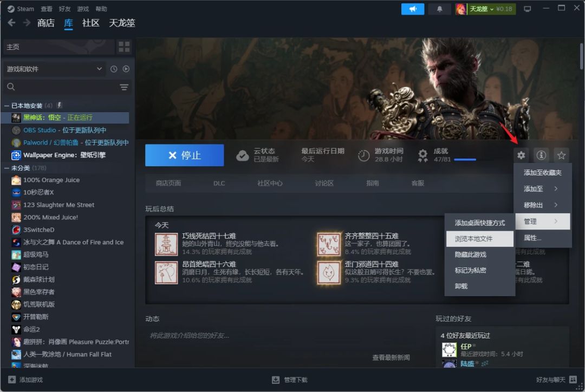This screenshot has width=585, height=392.
Task: Open advanced filter options icon
Action: pyautogui.click(x=124, y=87)
